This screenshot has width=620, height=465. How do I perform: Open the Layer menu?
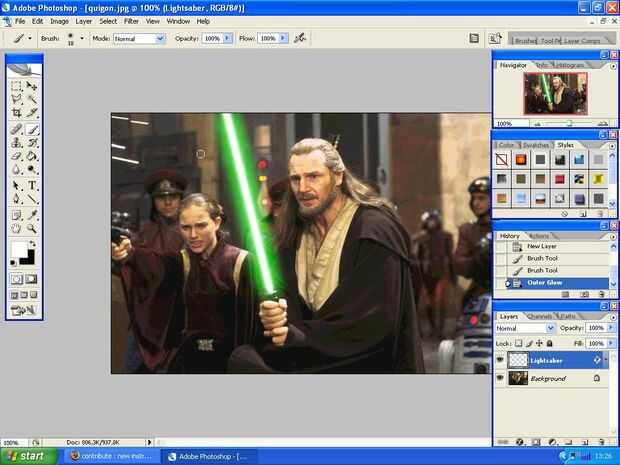(x=84, y=21)
